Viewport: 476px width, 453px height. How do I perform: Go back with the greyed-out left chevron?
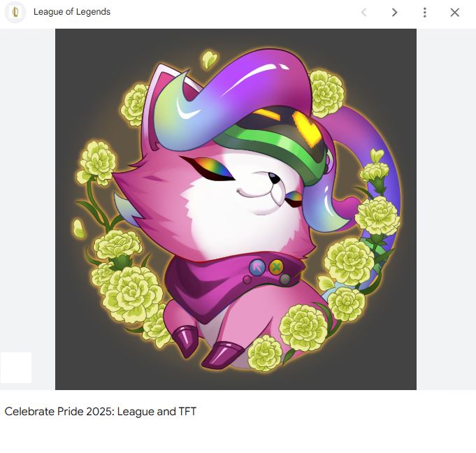364,13
